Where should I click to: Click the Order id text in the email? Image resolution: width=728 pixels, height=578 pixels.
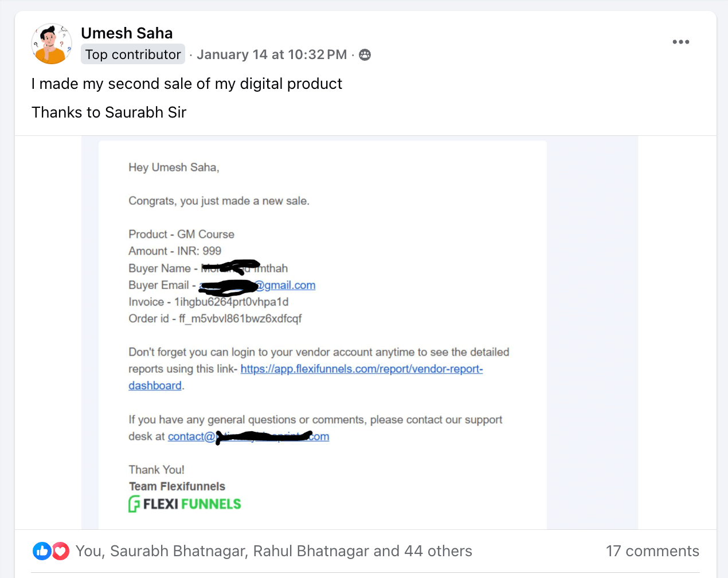pyautogui.click(x=214, y=318)
